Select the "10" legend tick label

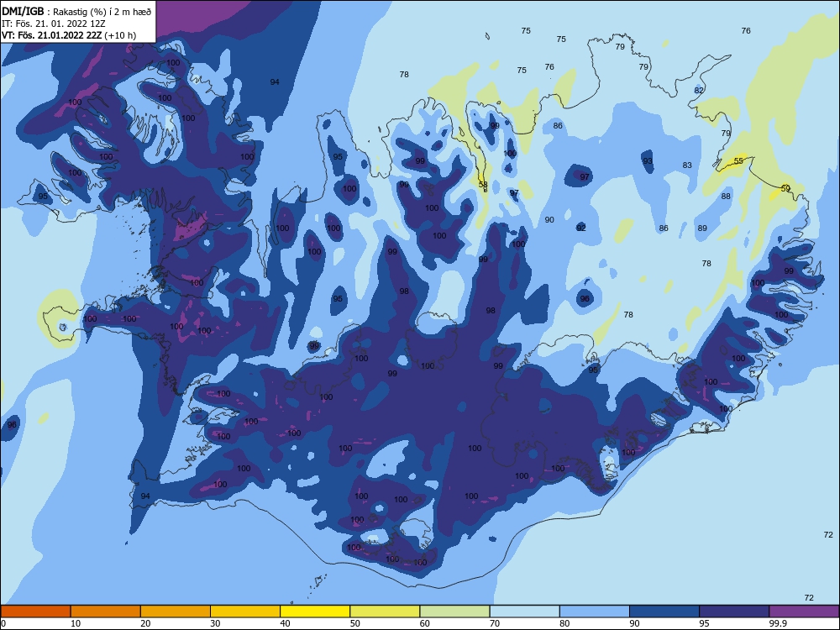(x=76, y=623)
